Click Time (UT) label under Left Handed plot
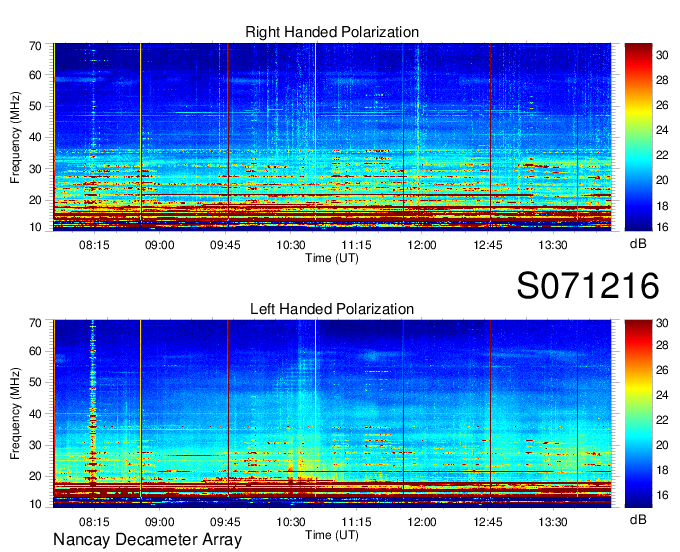This screenshot has height=552, width=680. [332, 535]
